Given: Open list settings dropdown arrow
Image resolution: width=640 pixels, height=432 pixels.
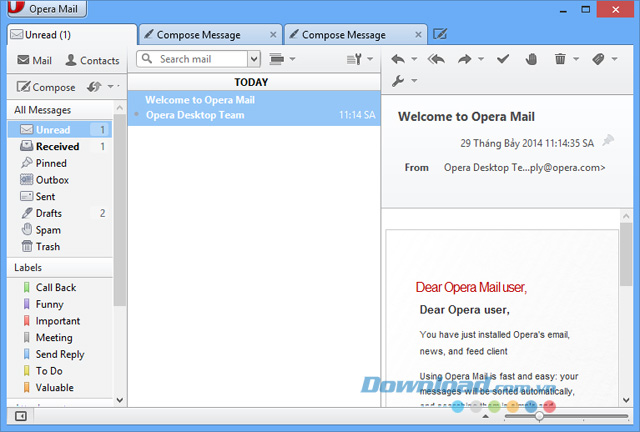Looking at the screenshot, I should point(370,59).
